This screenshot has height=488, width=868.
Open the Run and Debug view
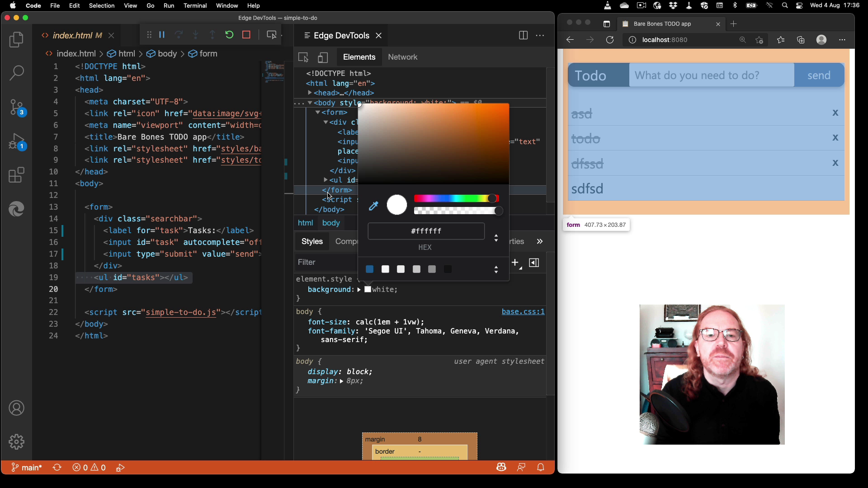click(17, 141)
